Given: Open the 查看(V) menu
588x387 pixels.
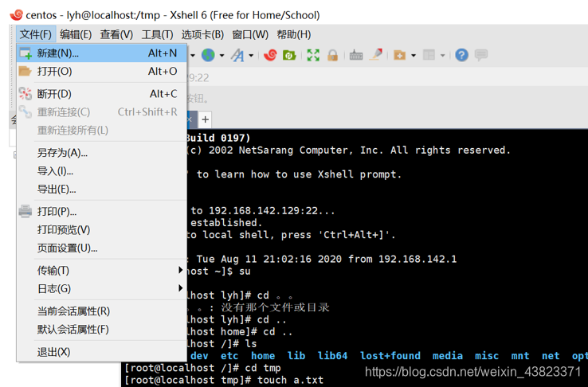Looking at the screenshot, I should click(x=116, y=34).
